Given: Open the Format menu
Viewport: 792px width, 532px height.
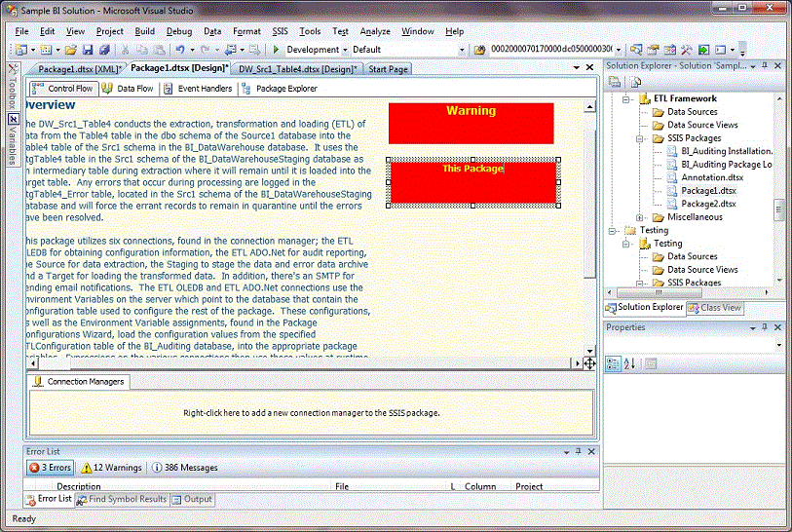Looking at the screenshot, I should pos(246,31).
